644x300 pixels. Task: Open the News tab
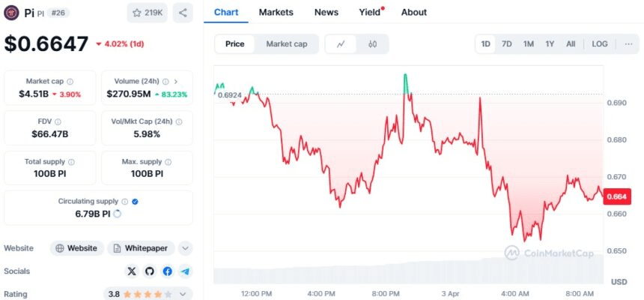(326, 12)
